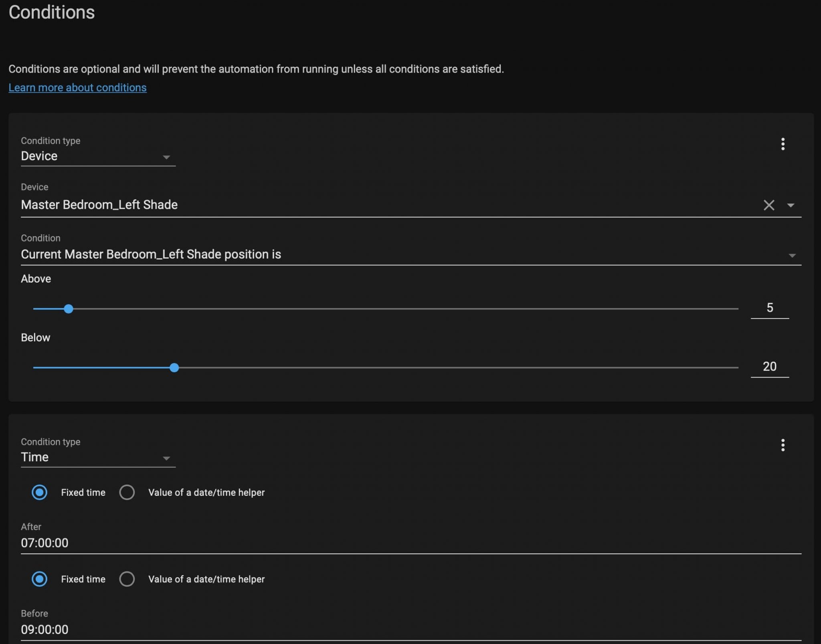Select Fixed time for the After field
This screenshot has height=644, width=821.
click(39, 492)
